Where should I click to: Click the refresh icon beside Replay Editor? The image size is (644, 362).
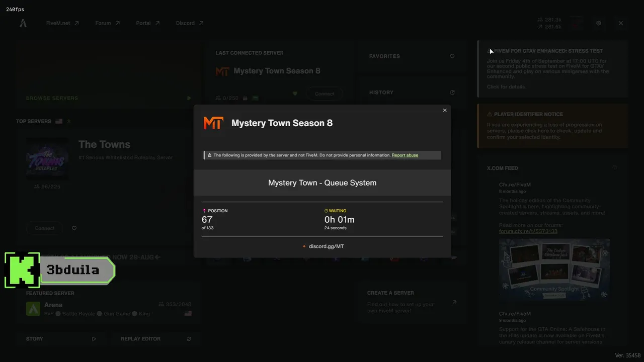coord(189,339)
